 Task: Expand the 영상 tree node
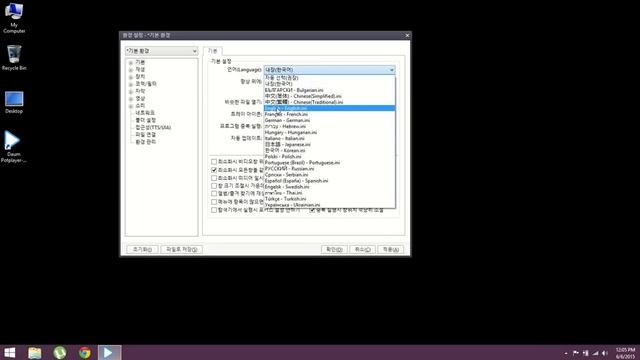click(x=131, y=99)
